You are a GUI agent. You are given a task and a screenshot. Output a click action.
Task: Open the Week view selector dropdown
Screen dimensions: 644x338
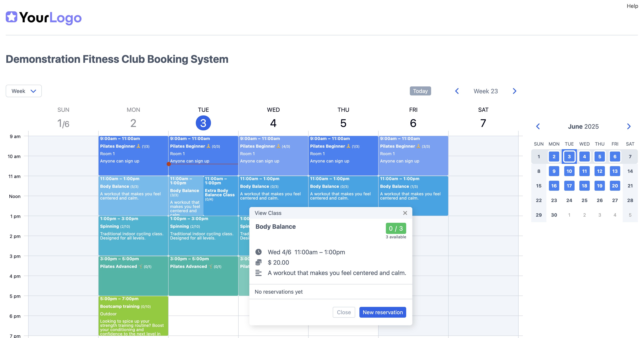(x=24, y=91)
